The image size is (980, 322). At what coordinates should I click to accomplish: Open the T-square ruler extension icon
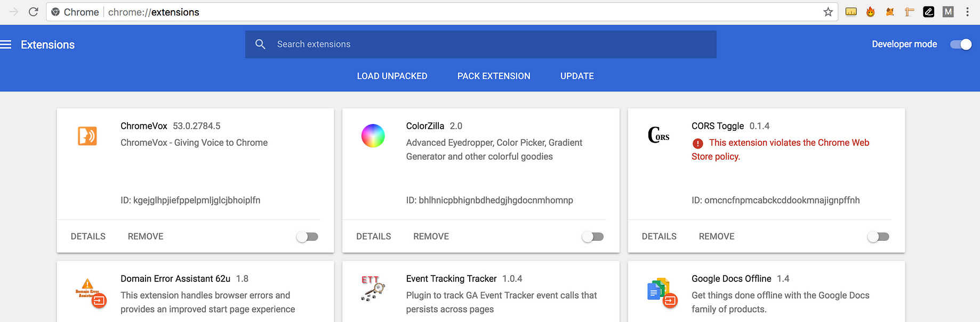tap(910, 12)
